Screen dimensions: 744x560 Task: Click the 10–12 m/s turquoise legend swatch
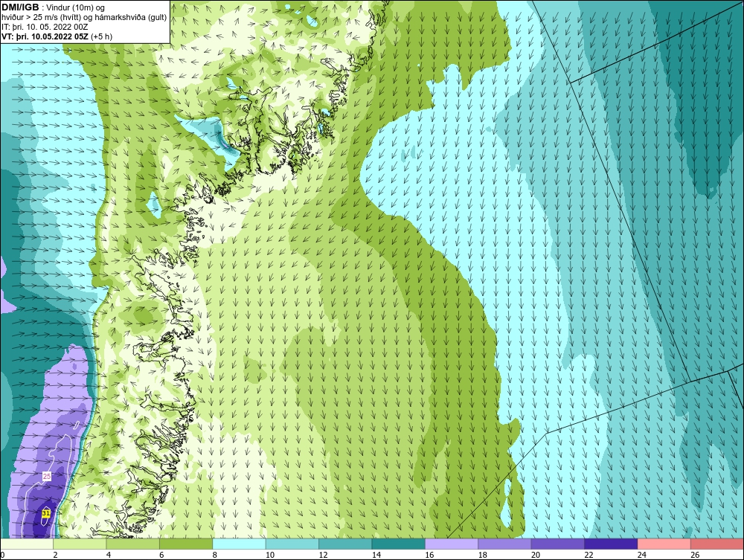(x=292, y=544)
